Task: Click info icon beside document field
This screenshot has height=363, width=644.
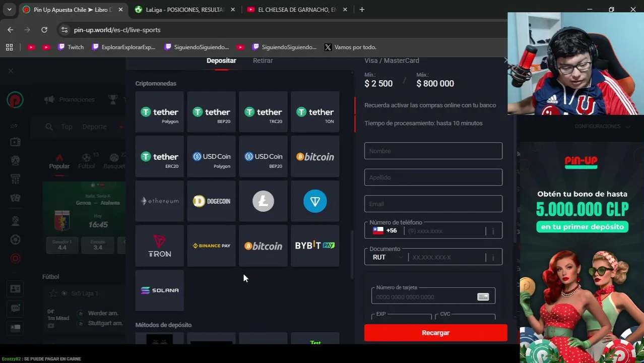Action: pyautogui.click(x=493, y=257)
